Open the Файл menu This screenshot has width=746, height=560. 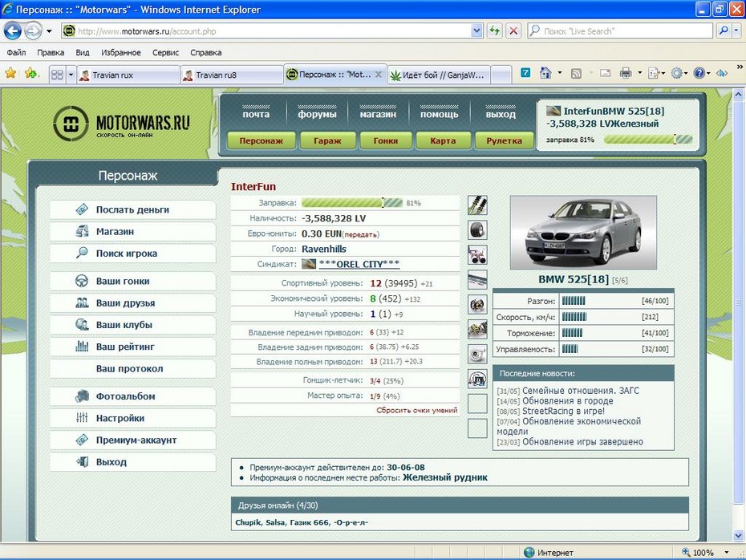point(16,52)
